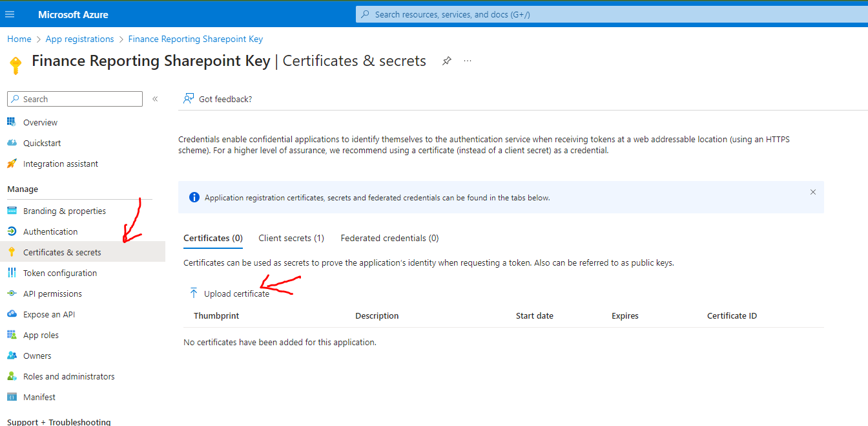Click the magnifier in the global search bar
Image resolution: width=868 pixels, height=426 pixels.
(366, 14)
